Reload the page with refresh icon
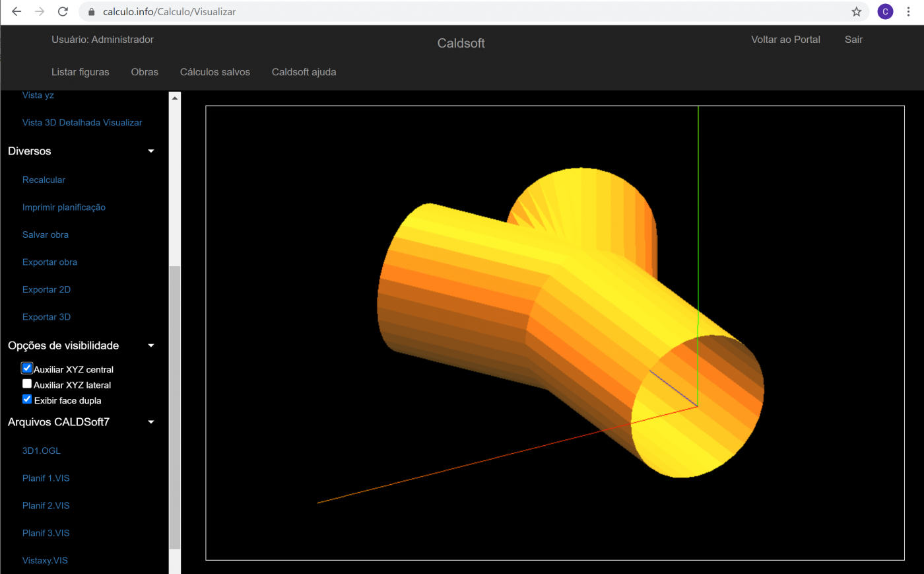924x574 pixels. pos(63,12)
